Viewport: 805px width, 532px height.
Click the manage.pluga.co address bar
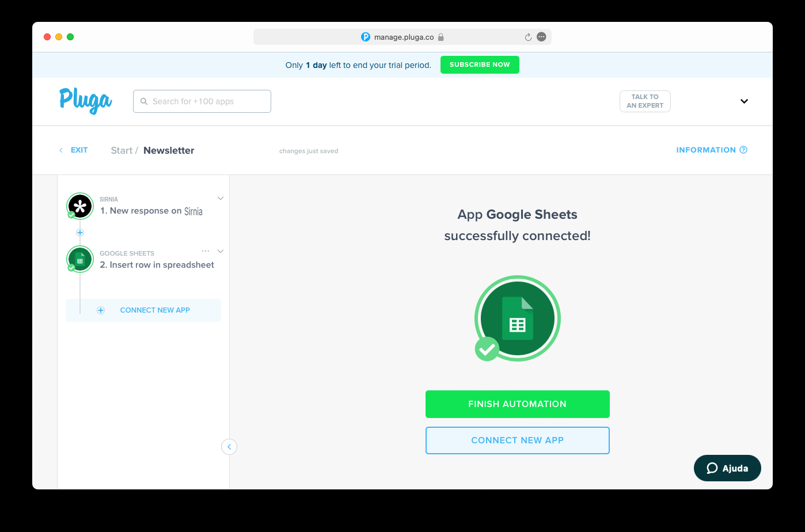403,37
